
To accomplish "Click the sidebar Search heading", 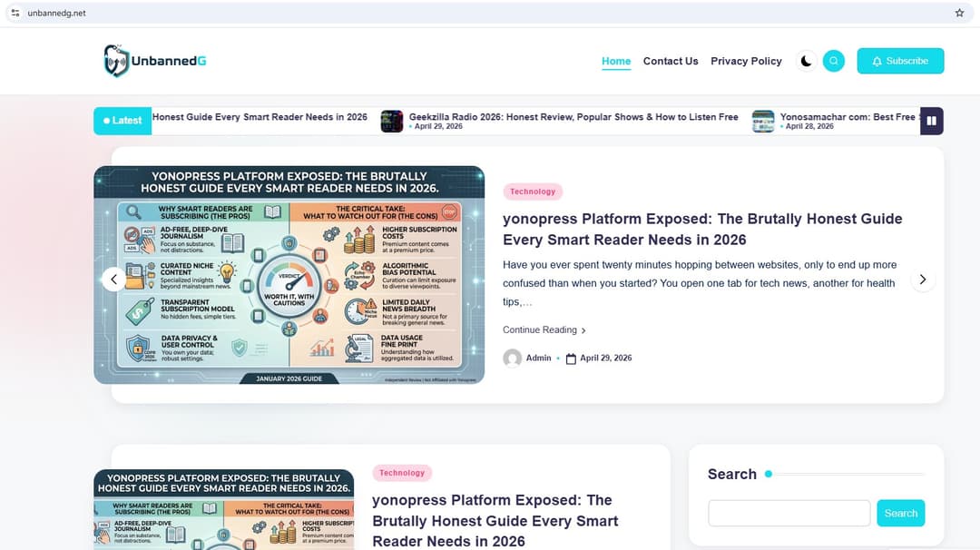I will tap(732, 475).
